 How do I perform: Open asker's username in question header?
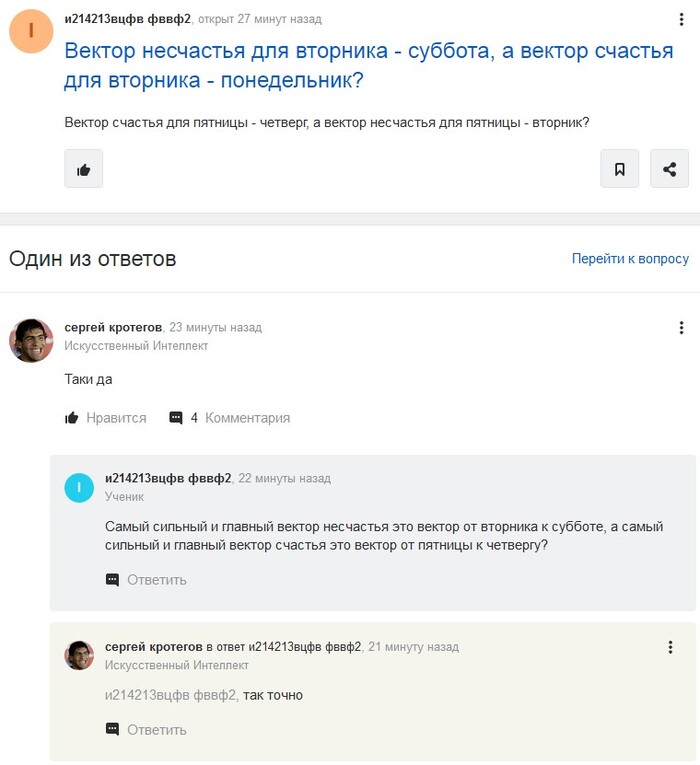(127, 19)
